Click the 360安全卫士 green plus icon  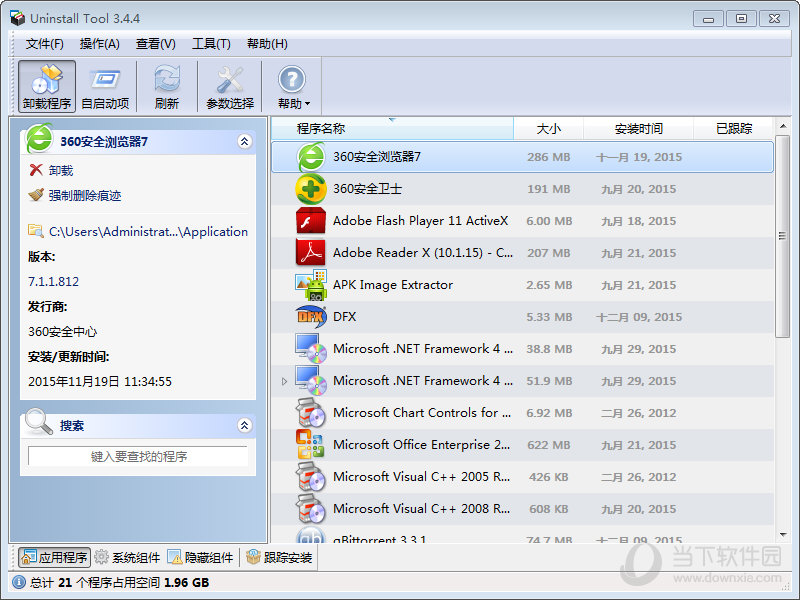coord(311,189)
